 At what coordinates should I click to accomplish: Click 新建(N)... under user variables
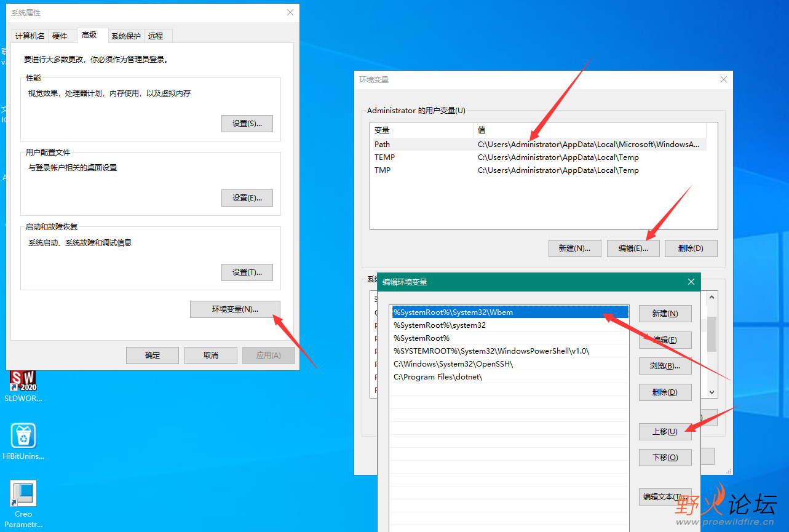coord(575,248)
